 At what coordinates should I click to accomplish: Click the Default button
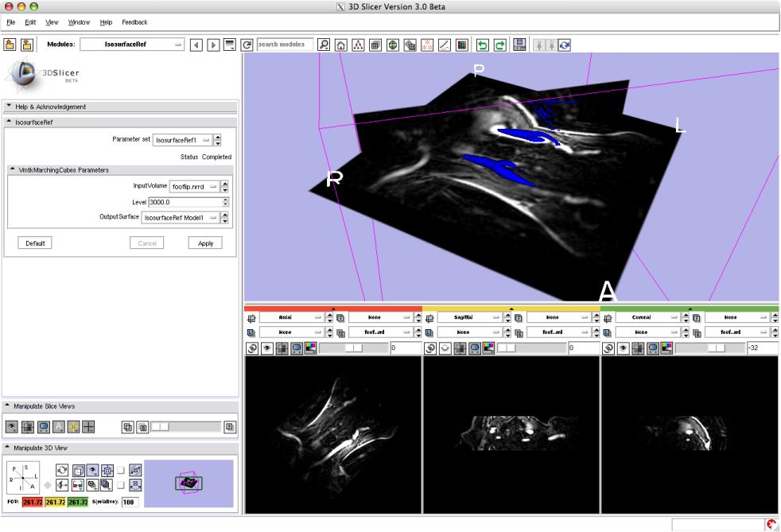tap(34, 243)
